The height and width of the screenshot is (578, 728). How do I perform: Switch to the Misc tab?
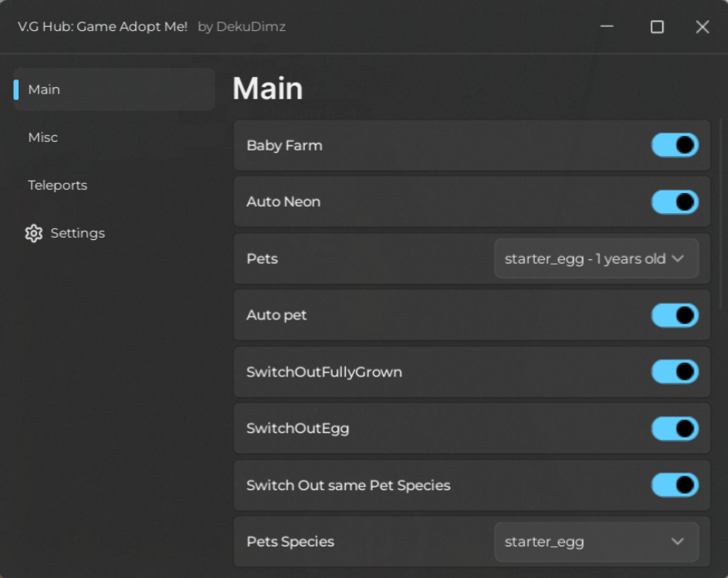click(43, 137)
